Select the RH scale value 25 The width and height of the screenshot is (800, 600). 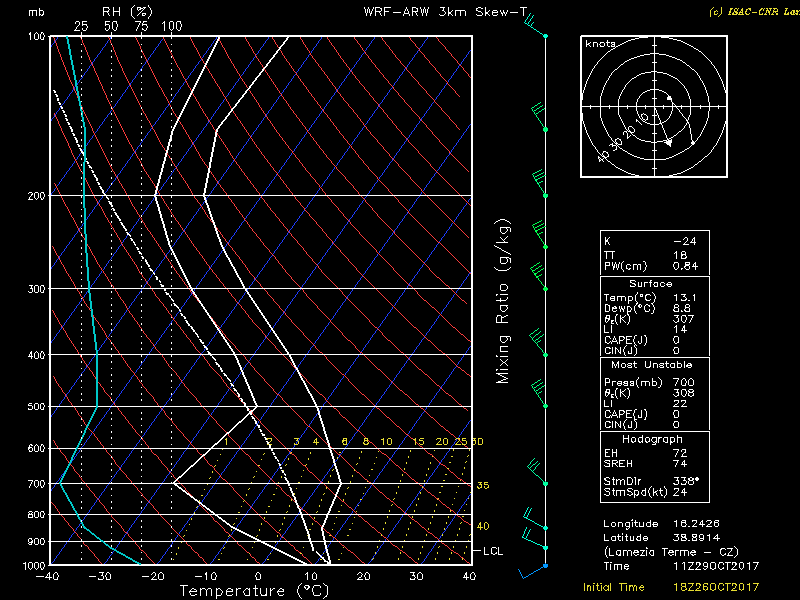[81, 26]
